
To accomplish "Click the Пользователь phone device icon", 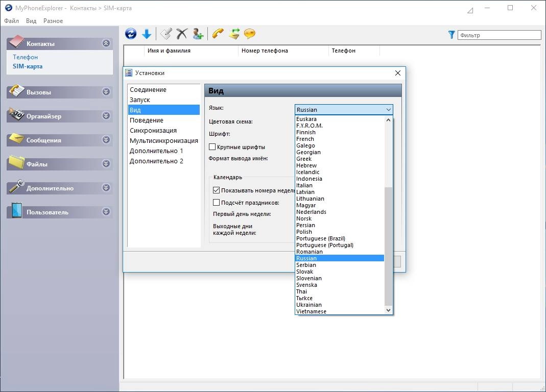I will 16,210.
